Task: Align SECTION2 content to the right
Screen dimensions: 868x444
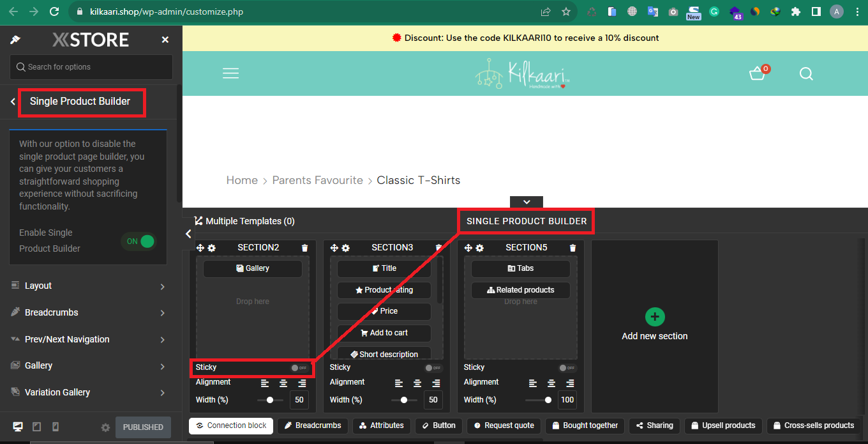Action: click(x=302, y=383)
